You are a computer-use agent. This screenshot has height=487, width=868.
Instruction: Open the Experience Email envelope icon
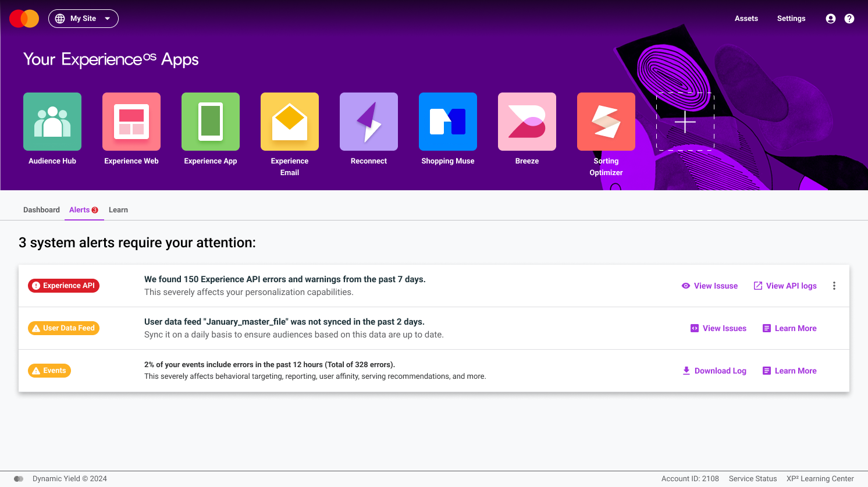point(290,122)
